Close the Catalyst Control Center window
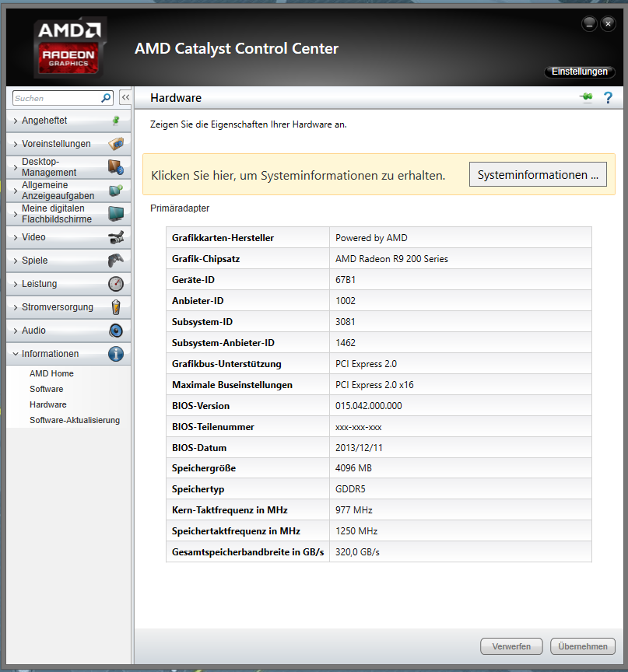 click(x=608, y=24)
